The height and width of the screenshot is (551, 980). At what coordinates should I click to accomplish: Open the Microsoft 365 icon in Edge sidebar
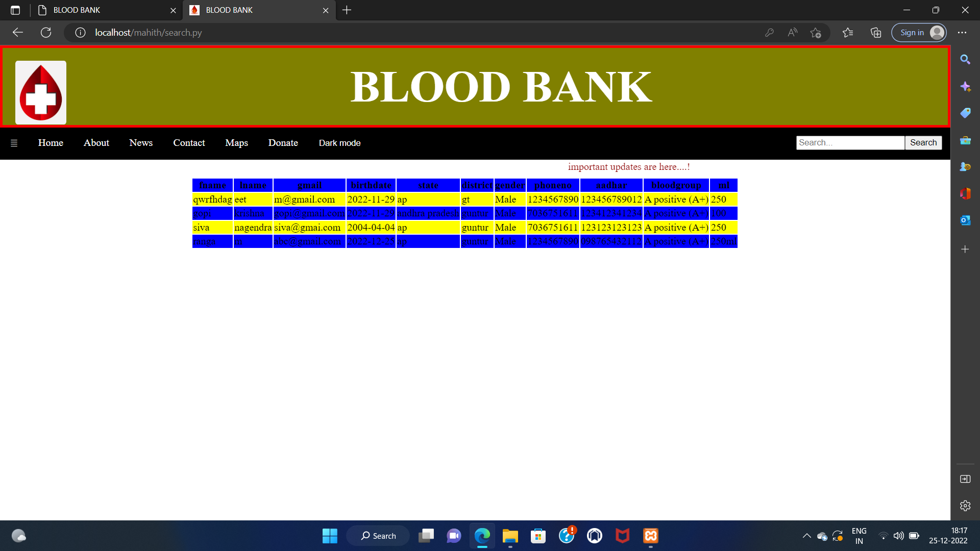(965, 193)
